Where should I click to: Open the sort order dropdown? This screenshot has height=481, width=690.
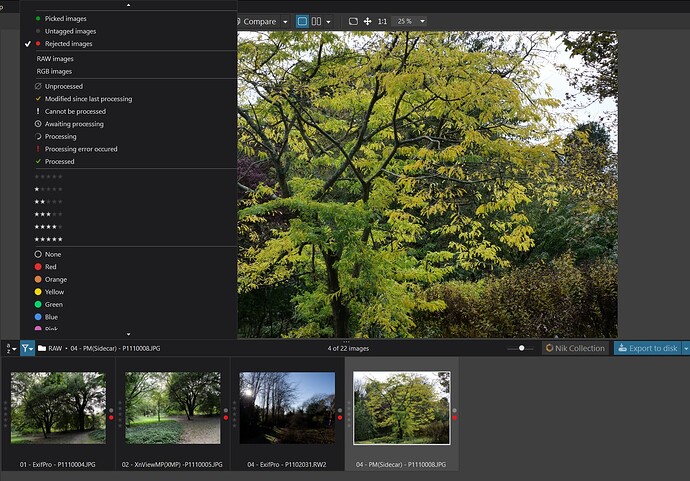(11, 349)
